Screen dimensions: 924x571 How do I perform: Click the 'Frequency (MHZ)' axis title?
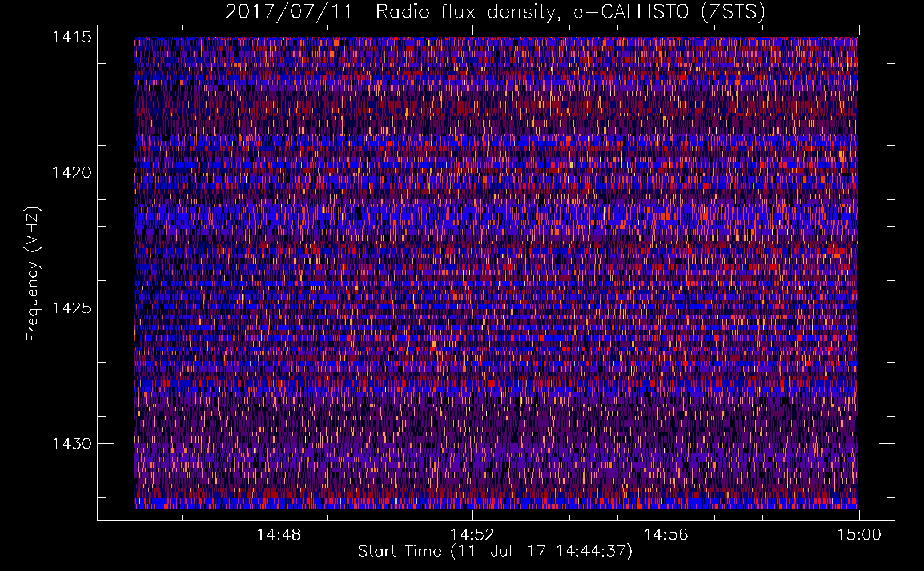[x=33, y=274]
